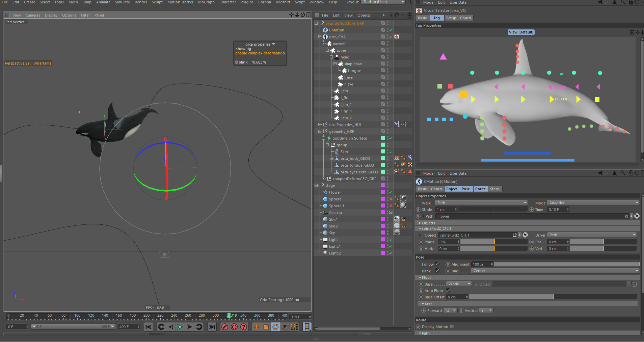The image size is (644, 342).
Task: Open the MoGraph menu
Action: 206,2
